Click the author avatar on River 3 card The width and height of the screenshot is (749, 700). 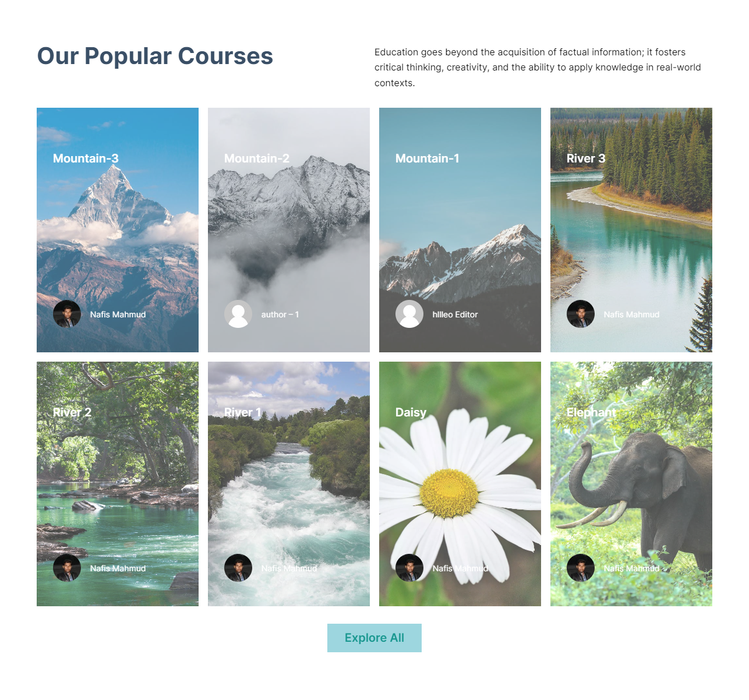(x=581, y=314)
